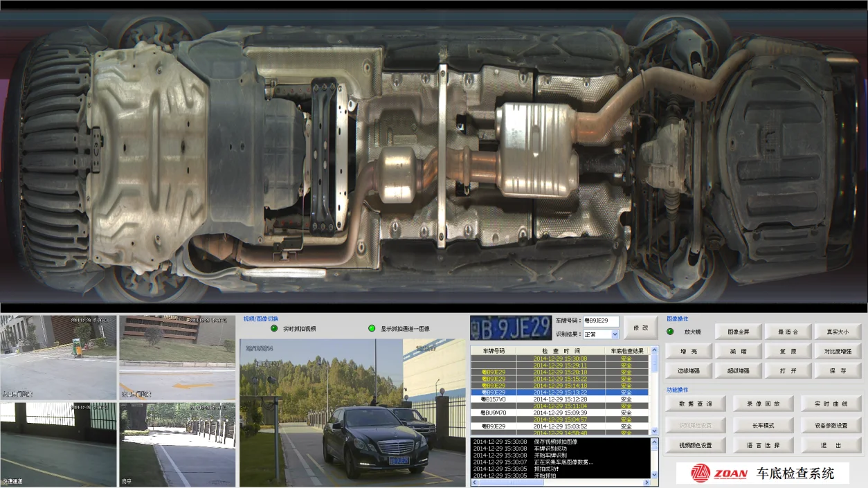Image resolution: width=868 pixels, height=488 pixels.
Task: Select 最适合 best-fit view
Action: 788,332
